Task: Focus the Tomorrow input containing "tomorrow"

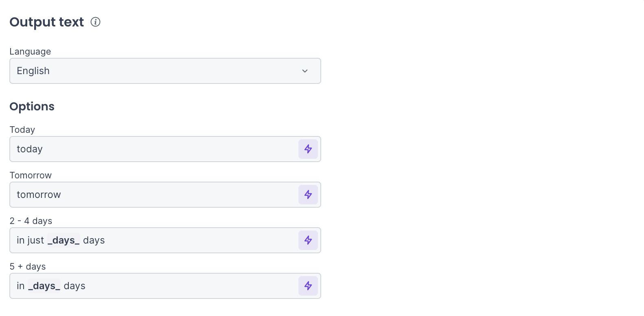Action: [155, 195]
